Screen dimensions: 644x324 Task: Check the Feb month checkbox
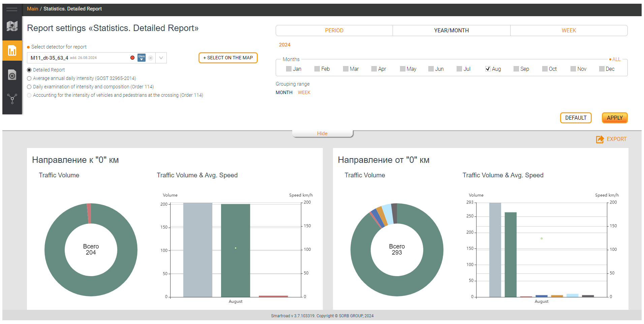click(317, 69)
